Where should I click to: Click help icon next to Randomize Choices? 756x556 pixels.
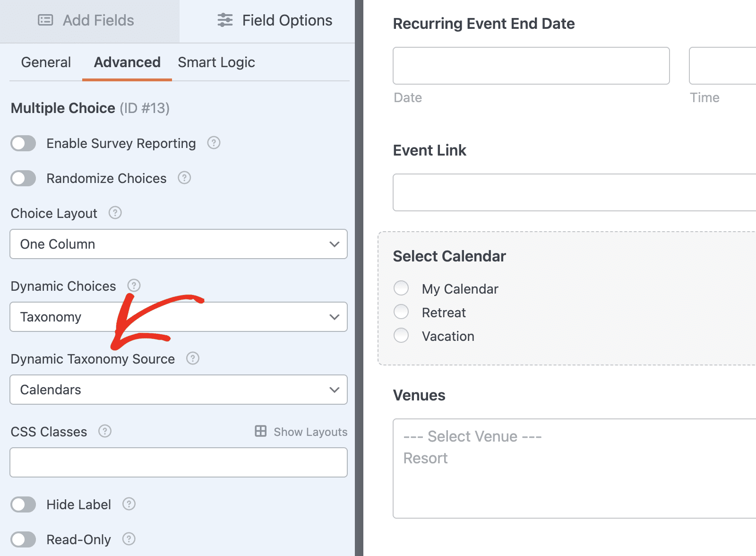tap(184, 178)
